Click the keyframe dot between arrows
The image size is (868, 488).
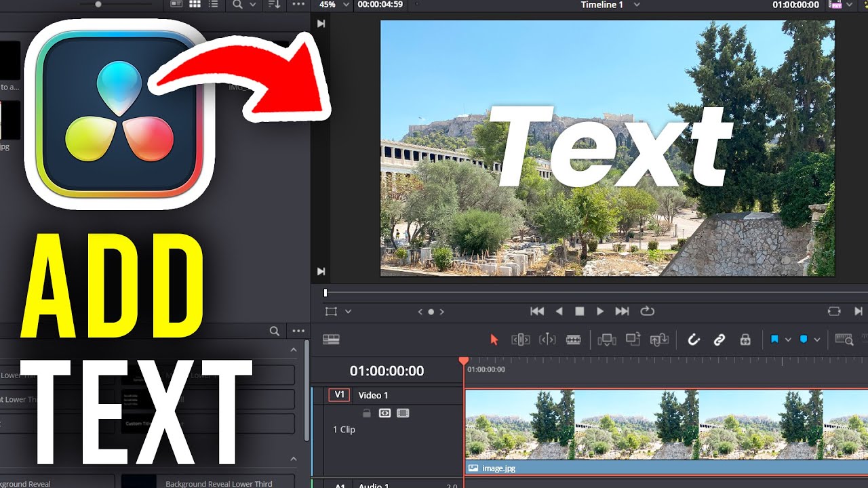click(431, 312)
